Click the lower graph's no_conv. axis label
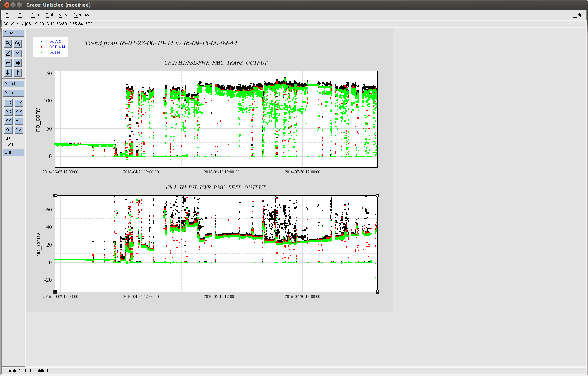 (38, 244)
